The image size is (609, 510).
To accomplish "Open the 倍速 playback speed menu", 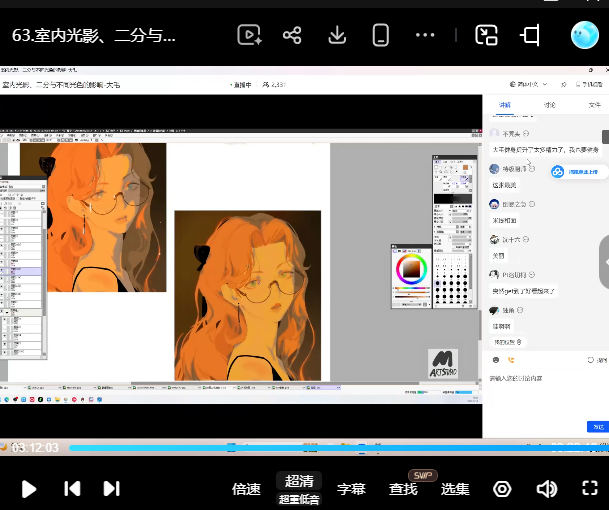I will (246, 489).
